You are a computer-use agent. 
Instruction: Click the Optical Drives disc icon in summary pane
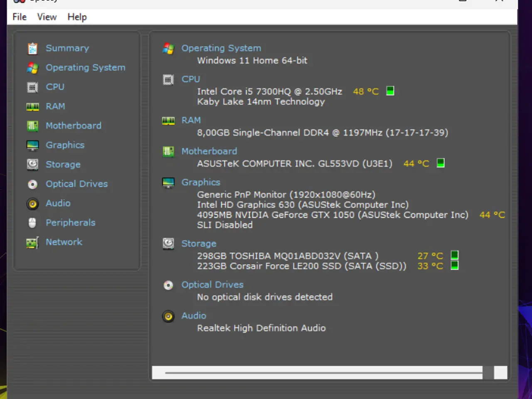point(168,285)
